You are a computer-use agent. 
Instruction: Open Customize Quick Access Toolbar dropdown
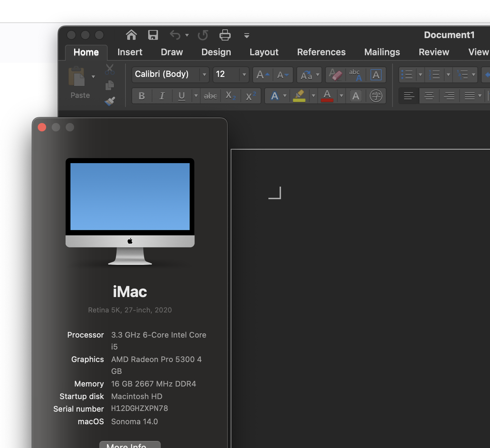246,35
